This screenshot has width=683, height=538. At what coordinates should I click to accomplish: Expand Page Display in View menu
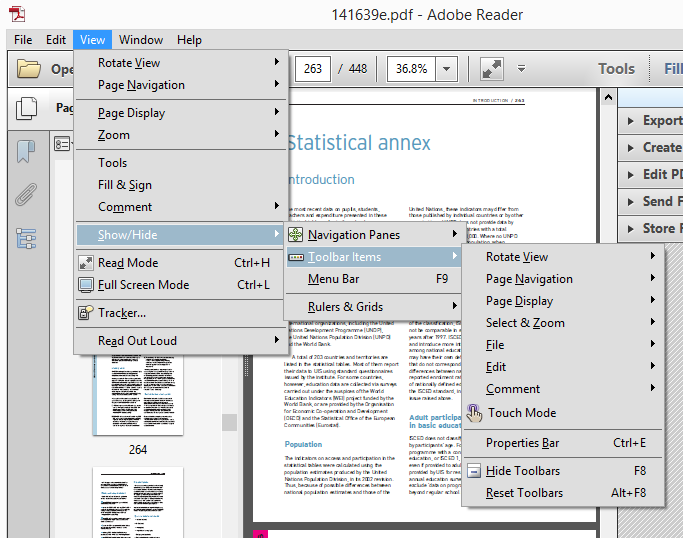click(x=181, y=113)
